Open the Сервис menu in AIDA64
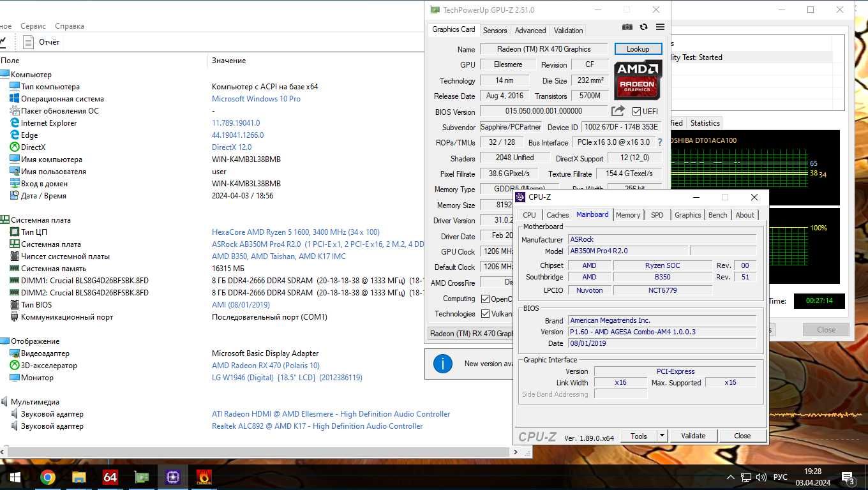The image size is (868, 490). tap(33, 26)
